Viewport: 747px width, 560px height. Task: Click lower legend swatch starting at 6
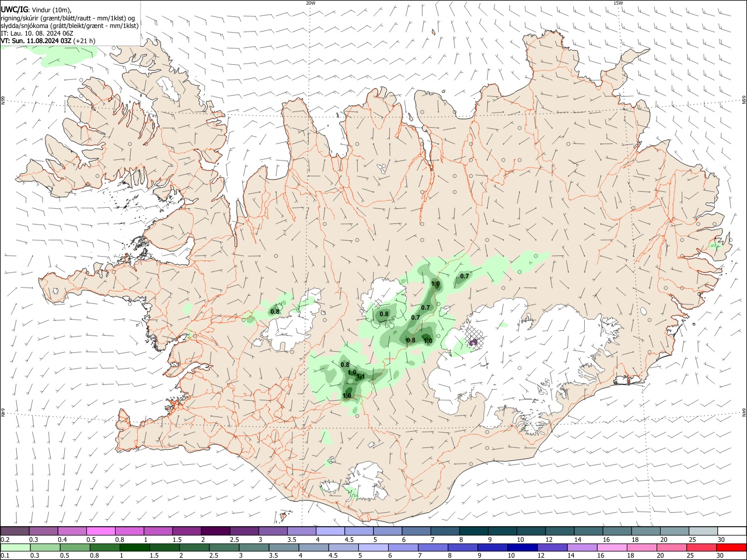coord(403,547)
